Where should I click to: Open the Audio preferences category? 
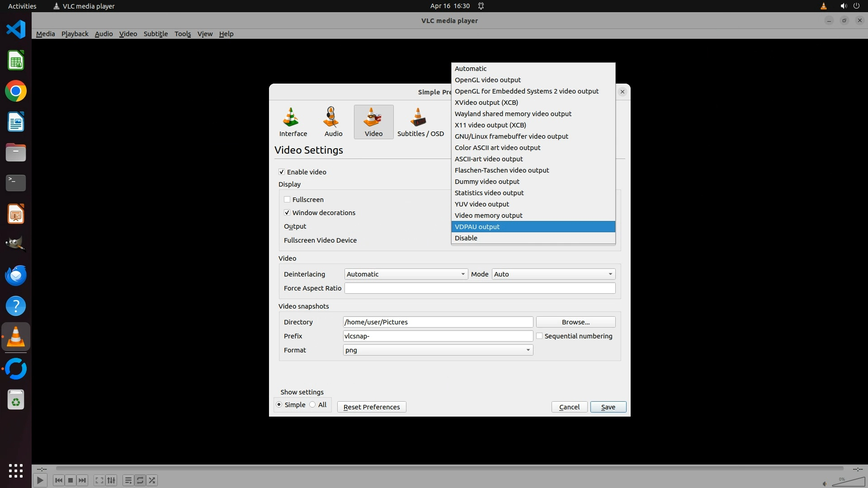click(x=333, y=122)
